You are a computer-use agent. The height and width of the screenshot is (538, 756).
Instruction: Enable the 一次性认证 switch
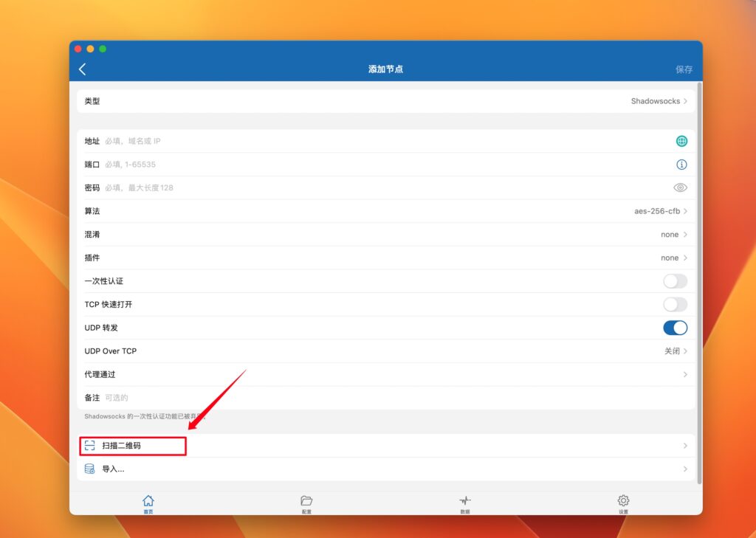click(674, 280)
